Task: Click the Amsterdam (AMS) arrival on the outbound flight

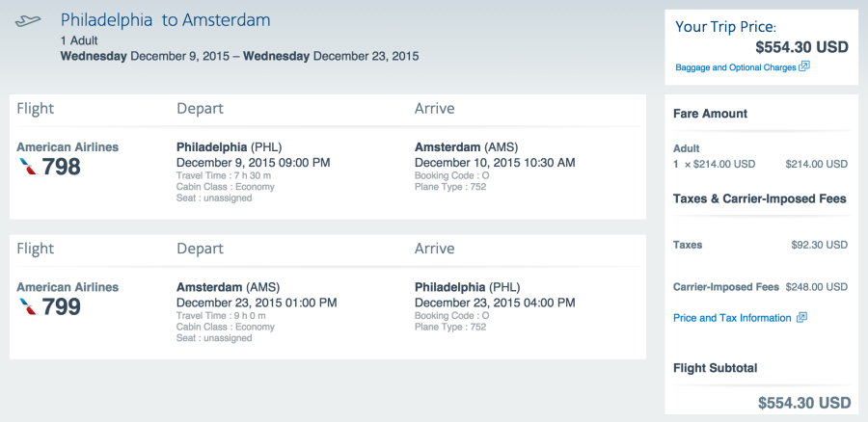Action: tap(466, 147)
